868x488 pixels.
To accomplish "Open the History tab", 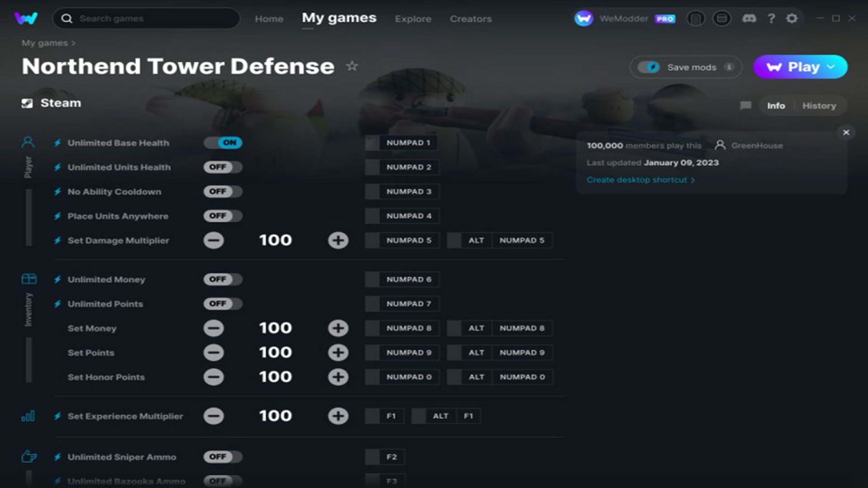I will (819, 106).
